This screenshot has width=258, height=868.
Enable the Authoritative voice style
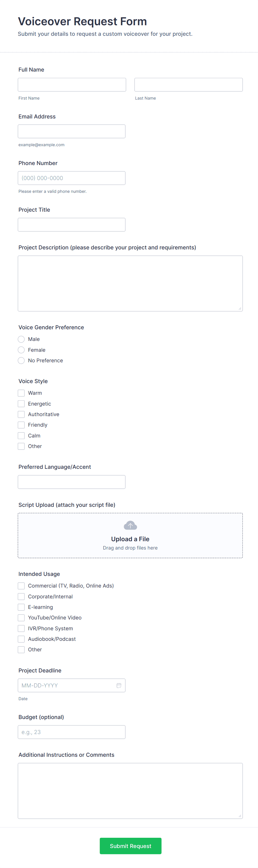(21, 414)
